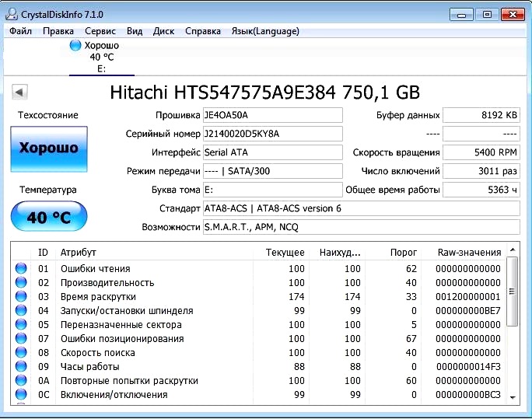This screenshot has width=532, height=419.
Task: Click status icon for Запуски/остановки шпинделя row
Action: pyautogui.click(x=21, y=310)
